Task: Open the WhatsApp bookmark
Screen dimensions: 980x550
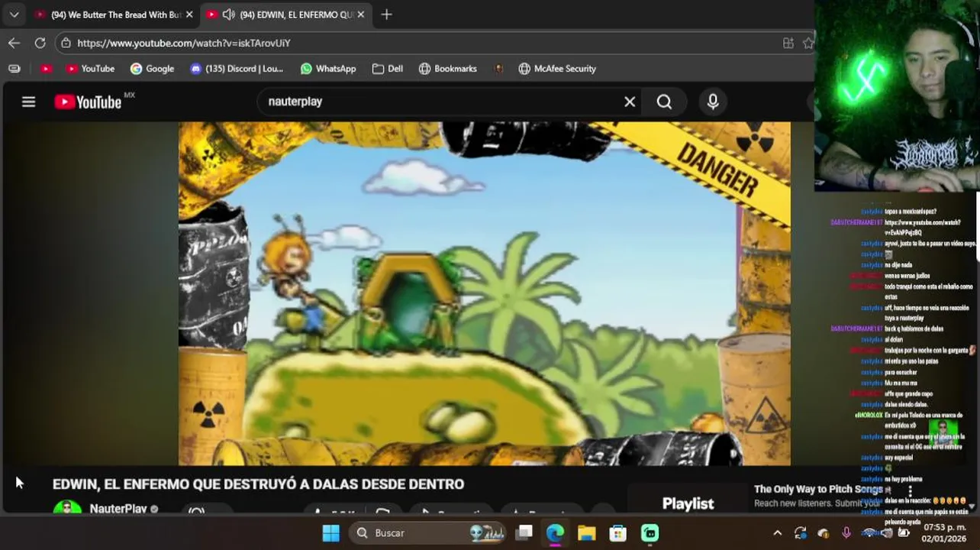Action: point(328,69)
